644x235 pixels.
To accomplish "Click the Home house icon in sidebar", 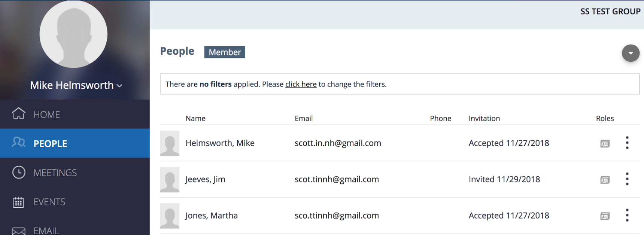I will 19,113.
